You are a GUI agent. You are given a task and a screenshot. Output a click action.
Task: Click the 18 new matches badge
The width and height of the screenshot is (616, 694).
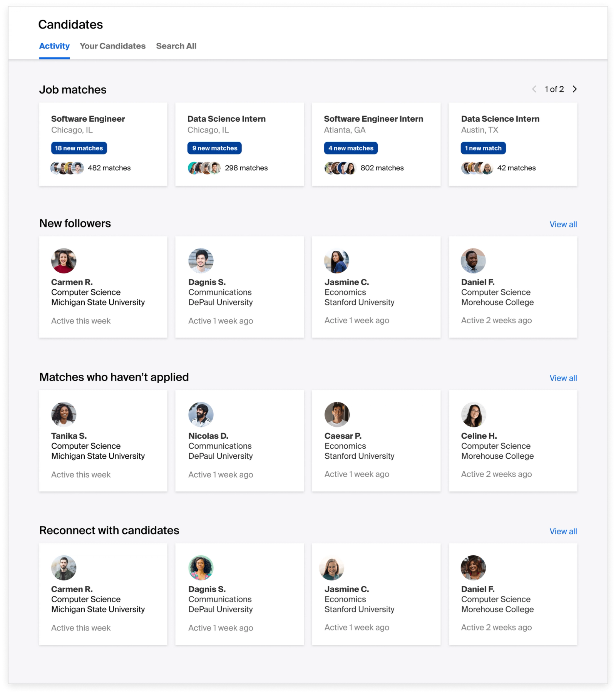pos(79,148)
